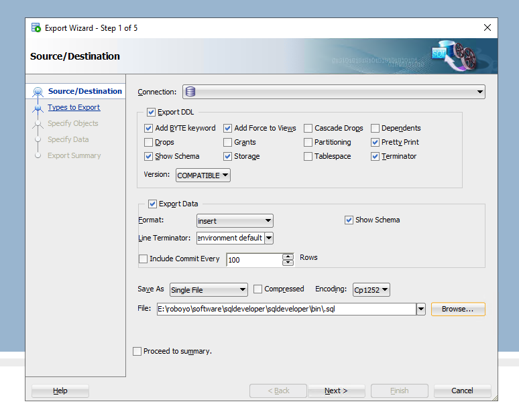Screen dimensions: 519x420
Task: Click the Specify Objects step node icon
Action: [38, 124]
